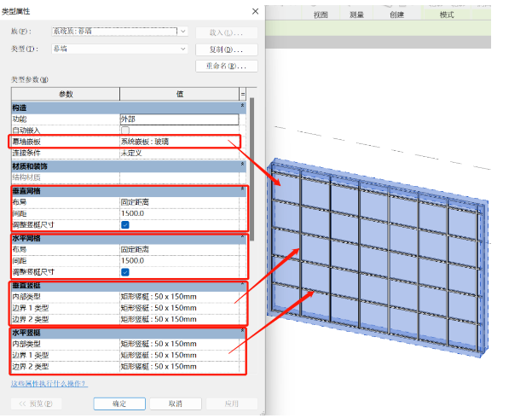Select 边界 2 类型 value under 水平竖梃

(179, 366)
